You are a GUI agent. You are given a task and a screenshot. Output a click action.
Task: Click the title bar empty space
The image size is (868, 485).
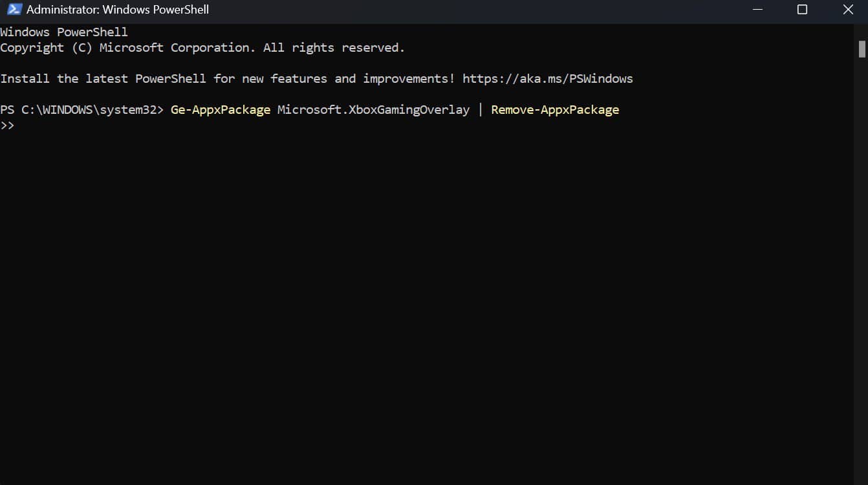[453, 9]
